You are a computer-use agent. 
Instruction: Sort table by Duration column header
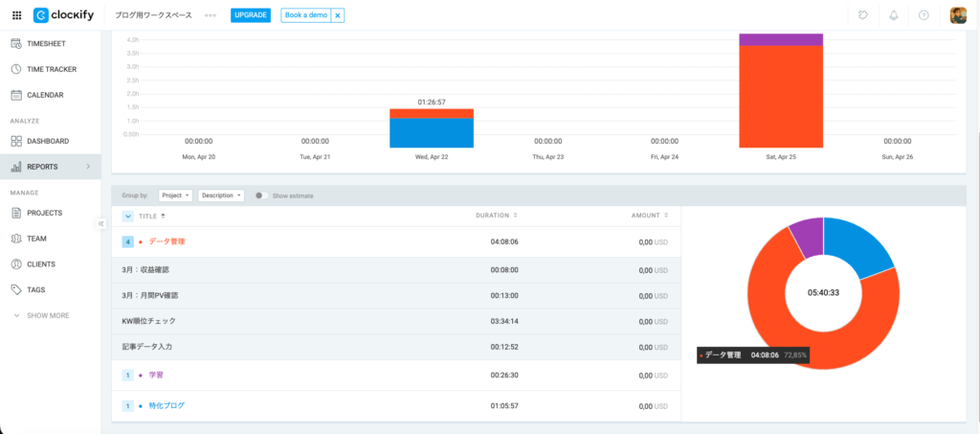[x=497, y=216]
